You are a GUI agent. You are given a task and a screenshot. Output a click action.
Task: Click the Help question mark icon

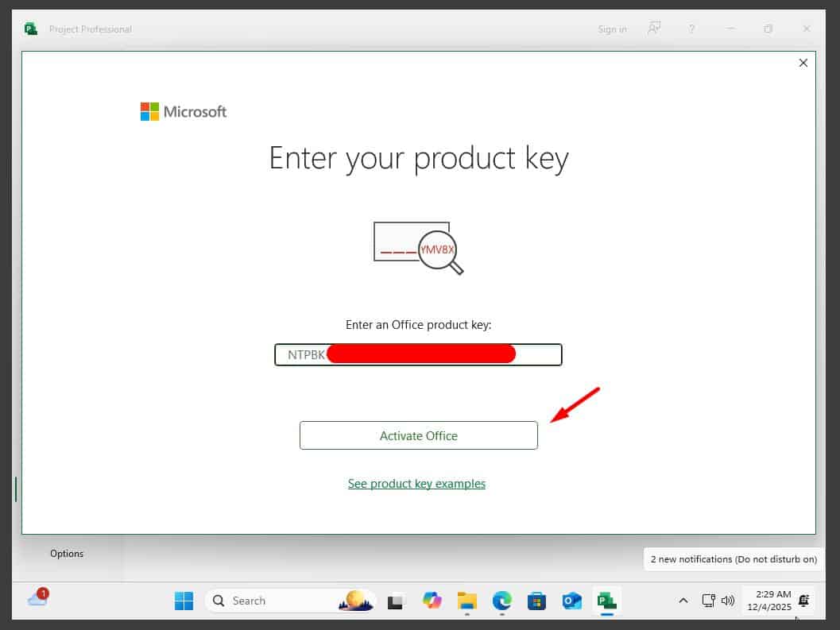tap(691, 29)
